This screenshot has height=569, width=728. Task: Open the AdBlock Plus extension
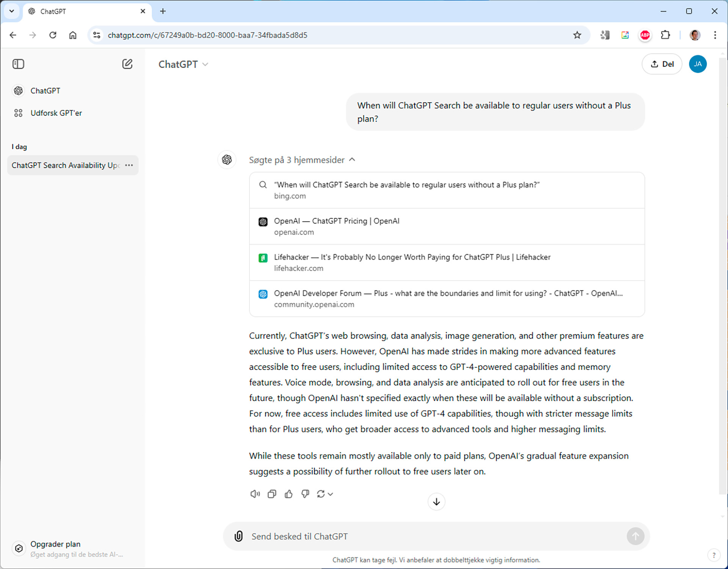(x=645, y=35)
